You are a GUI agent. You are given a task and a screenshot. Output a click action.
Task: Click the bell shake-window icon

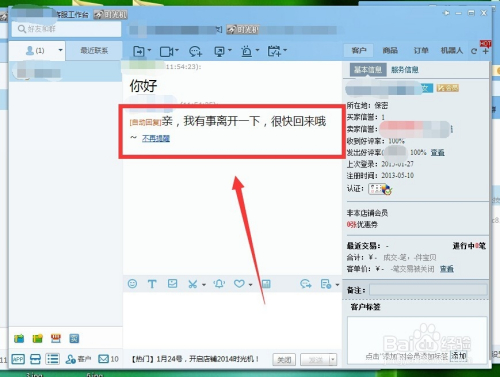coord(219,284)
